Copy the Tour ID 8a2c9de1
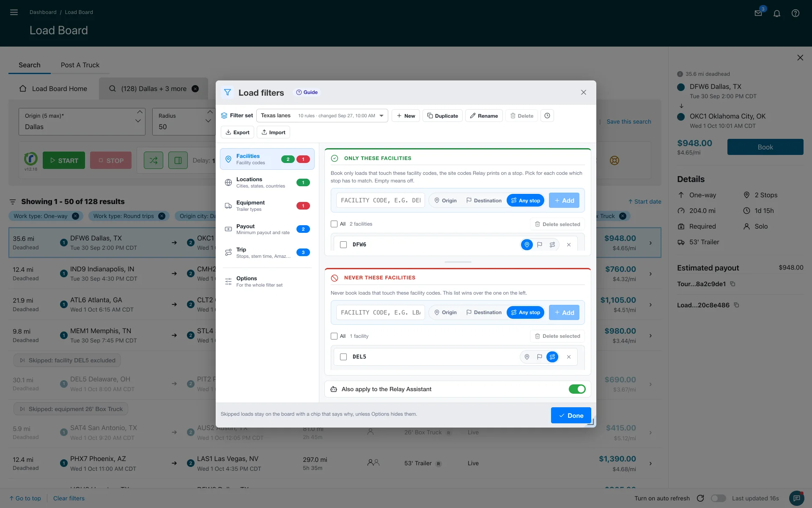812x508 pixels. click(x=733, y=284)
